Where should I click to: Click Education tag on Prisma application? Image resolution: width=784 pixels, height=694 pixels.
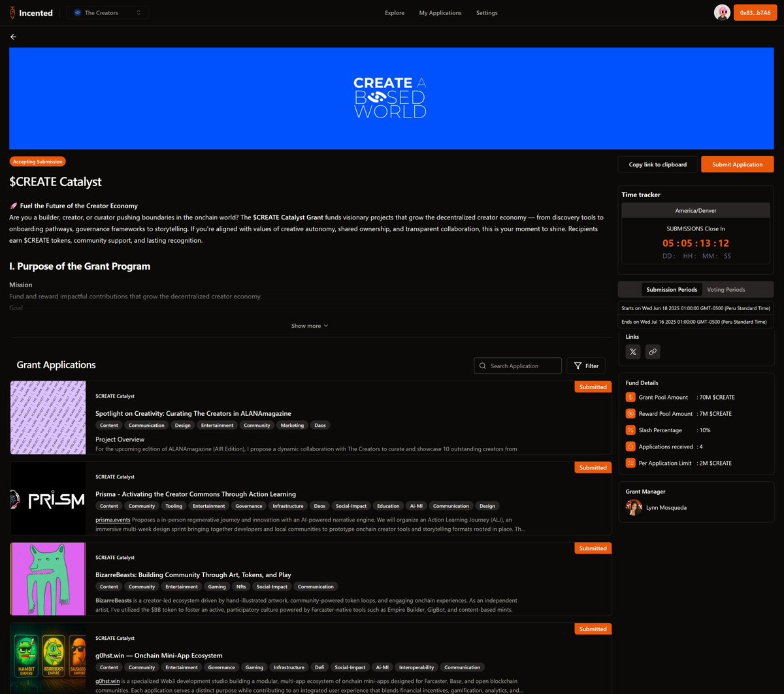(388, 506)
